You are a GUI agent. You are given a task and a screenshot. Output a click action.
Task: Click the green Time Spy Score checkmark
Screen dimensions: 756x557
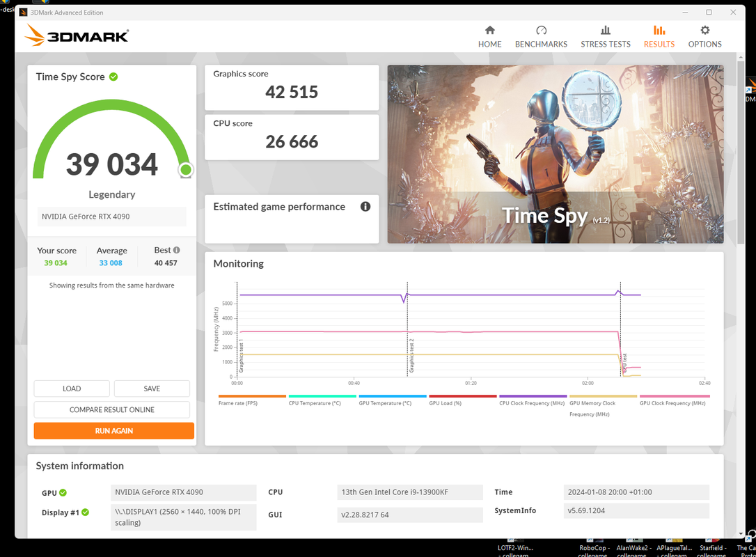(113, 77)
